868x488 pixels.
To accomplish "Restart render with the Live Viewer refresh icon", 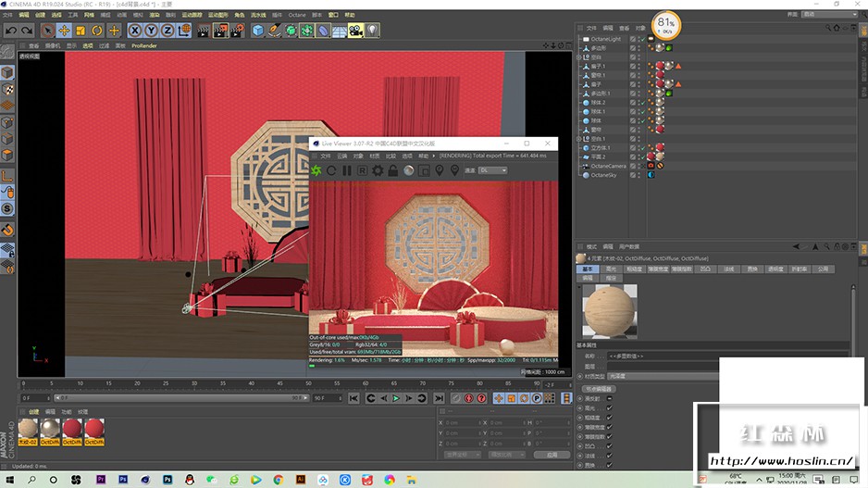I will point(331,170).
